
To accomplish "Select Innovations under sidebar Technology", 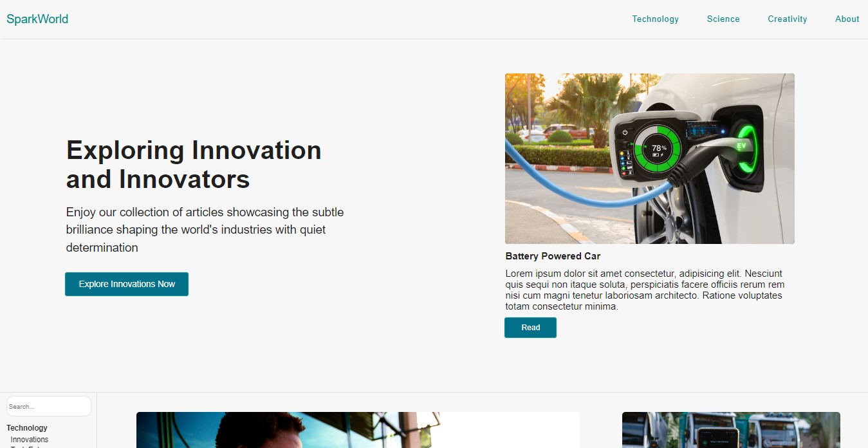I will click(30, 440).
